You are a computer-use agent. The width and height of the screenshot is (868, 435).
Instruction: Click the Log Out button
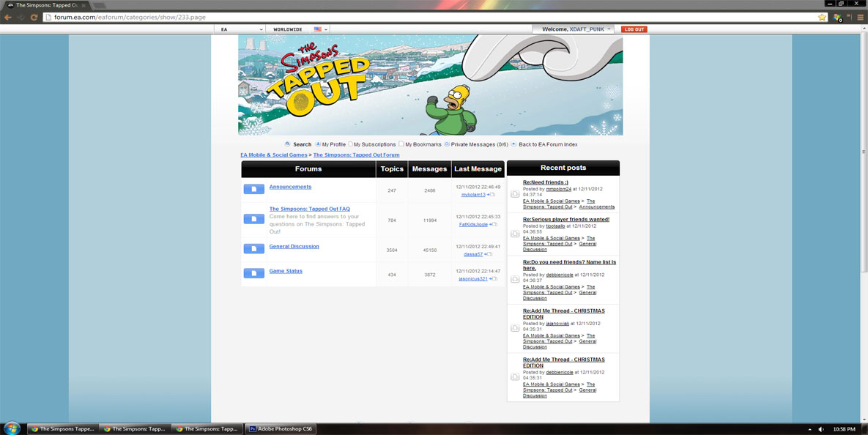tap(634, 29)
